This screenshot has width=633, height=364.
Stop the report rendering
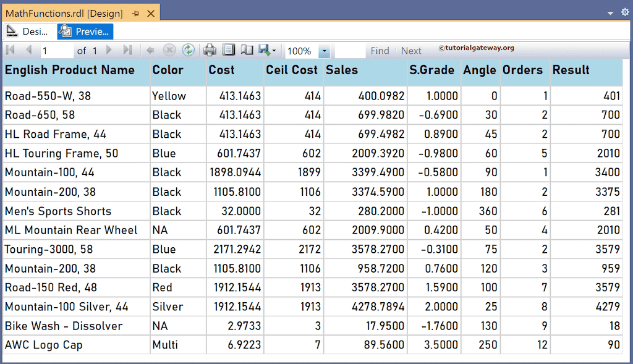[169, 51]
